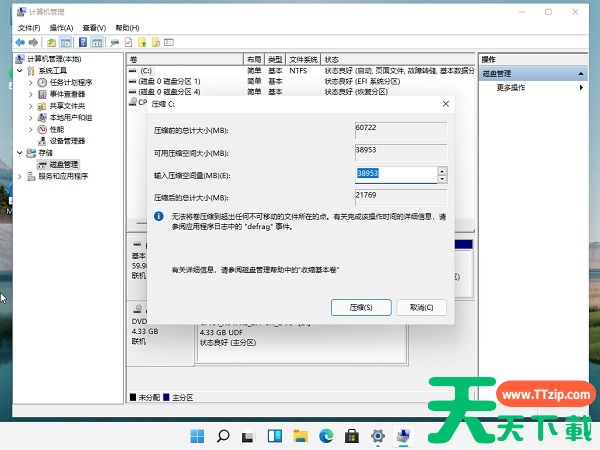Select 计算机管理(本地) root node
Viewport: 600px width, 450px height.
click(54, 59)
